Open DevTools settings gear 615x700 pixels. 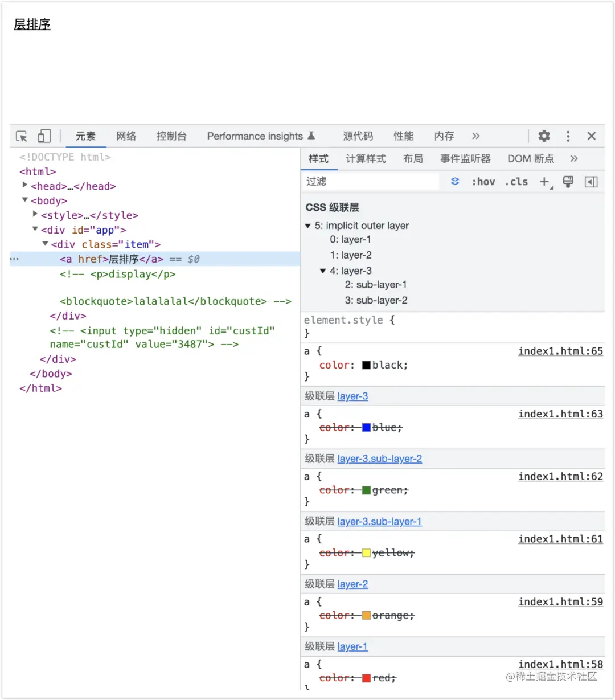544,136
